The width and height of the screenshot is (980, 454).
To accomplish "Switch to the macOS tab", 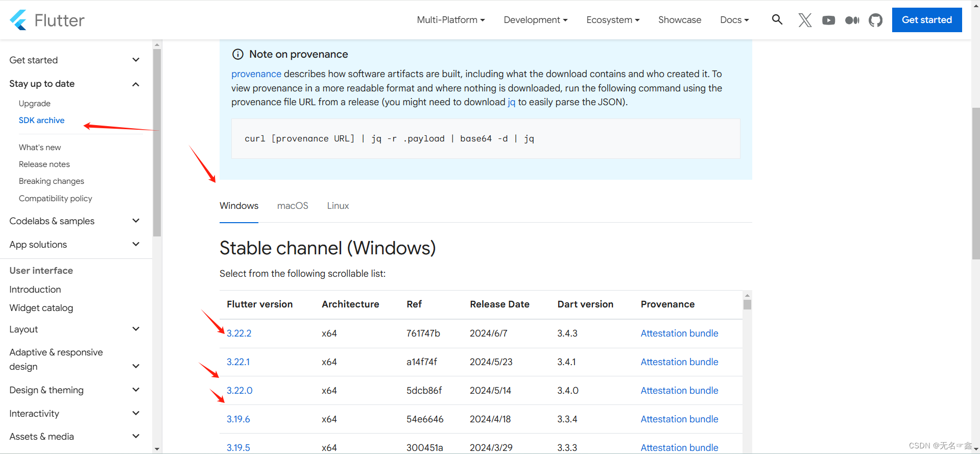I will pos(293,206).
